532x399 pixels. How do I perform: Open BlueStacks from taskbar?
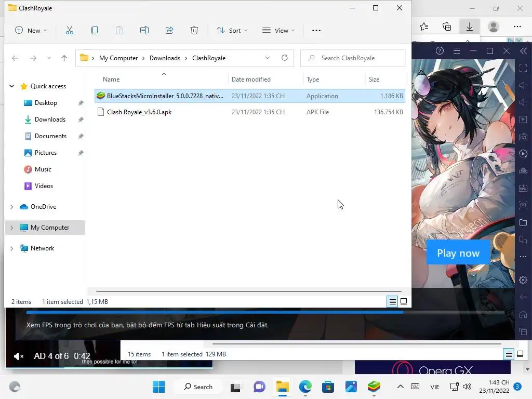[374, 387]
